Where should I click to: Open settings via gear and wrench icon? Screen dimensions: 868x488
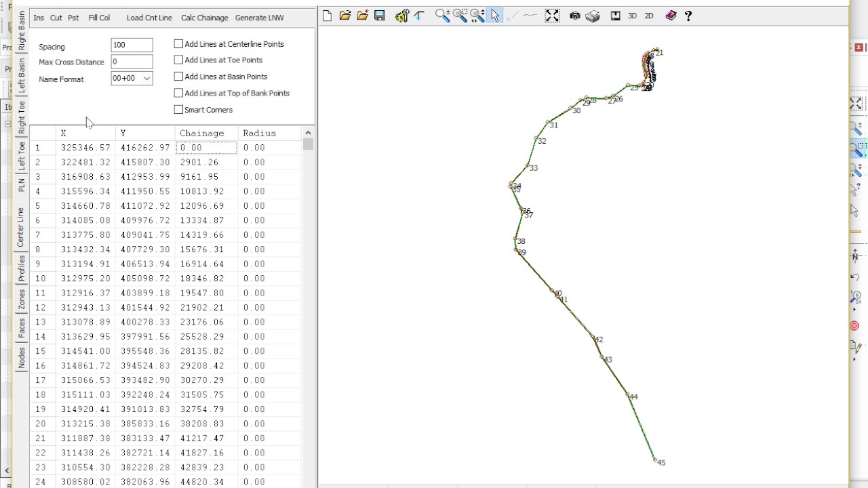point(401,16)
